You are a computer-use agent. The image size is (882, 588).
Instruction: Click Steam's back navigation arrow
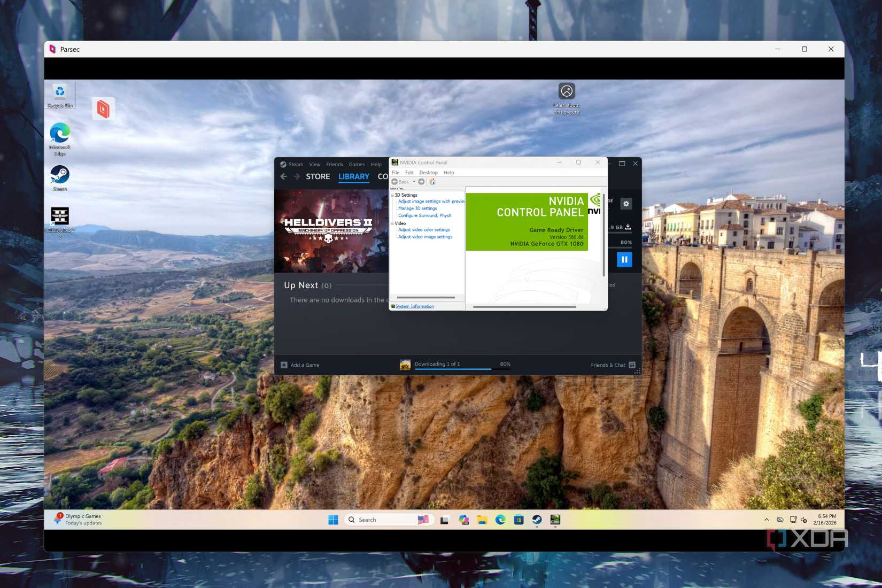click(284, 176)
